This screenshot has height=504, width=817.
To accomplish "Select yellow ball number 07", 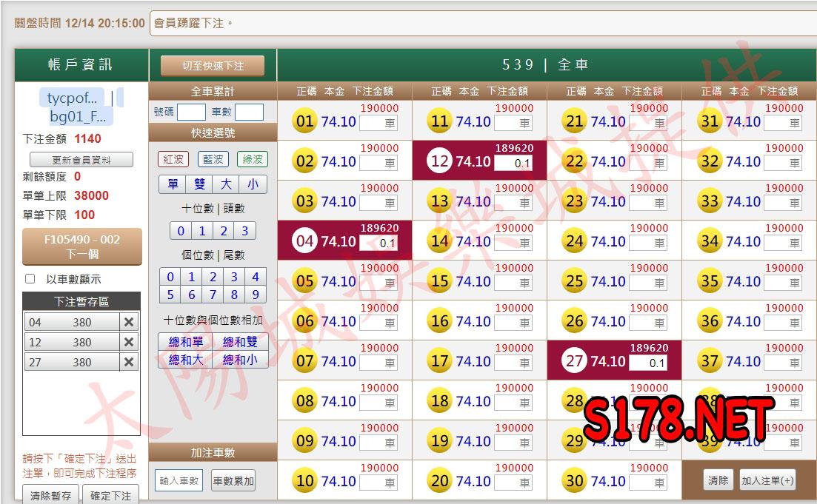I will click(305, 361).
